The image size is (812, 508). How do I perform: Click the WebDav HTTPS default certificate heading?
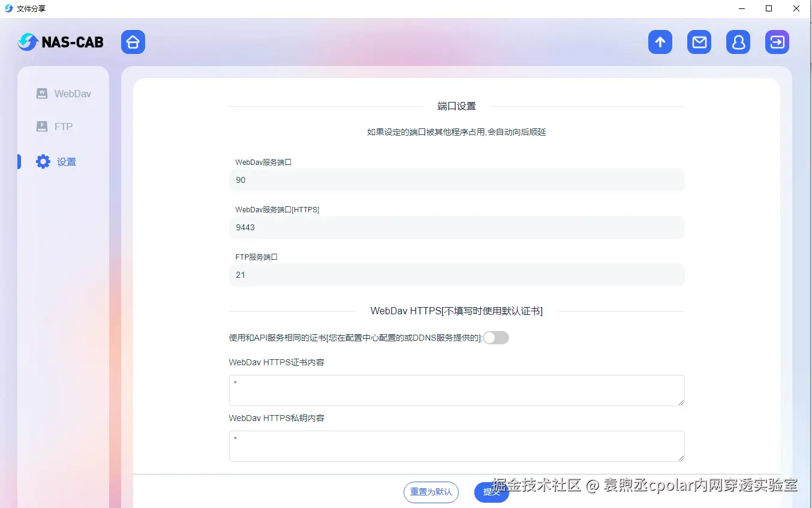click(456, 311)
